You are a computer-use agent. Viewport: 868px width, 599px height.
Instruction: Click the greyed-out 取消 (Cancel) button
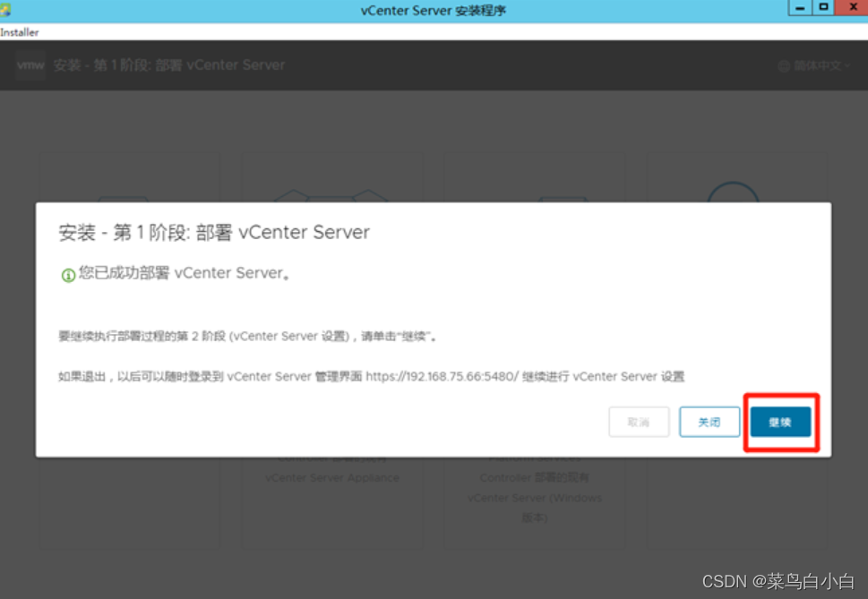pos(639,422)
